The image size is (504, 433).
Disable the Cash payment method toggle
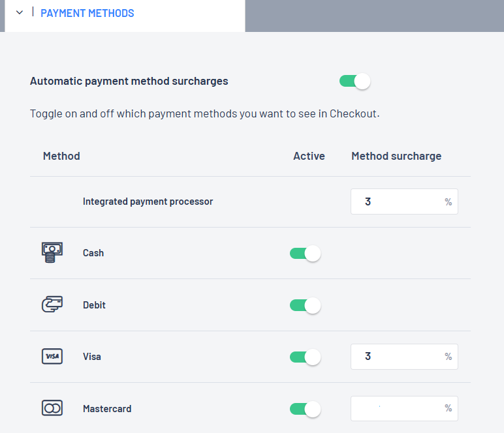click(305, 253)
